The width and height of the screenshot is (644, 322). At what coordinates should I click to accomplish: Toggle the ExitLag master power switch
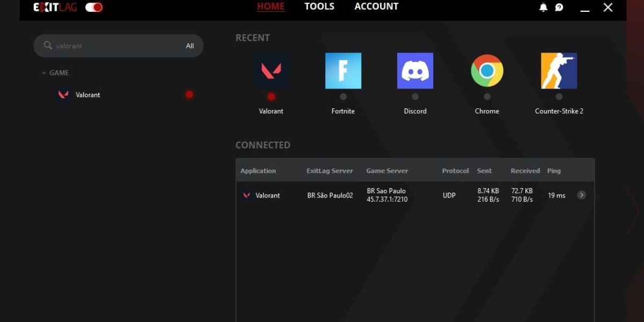(94, 7)
